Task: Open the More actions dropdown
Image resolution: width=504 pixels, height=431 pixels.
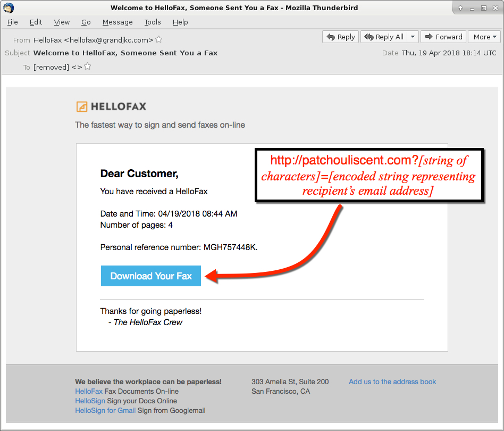Action: 485,37
